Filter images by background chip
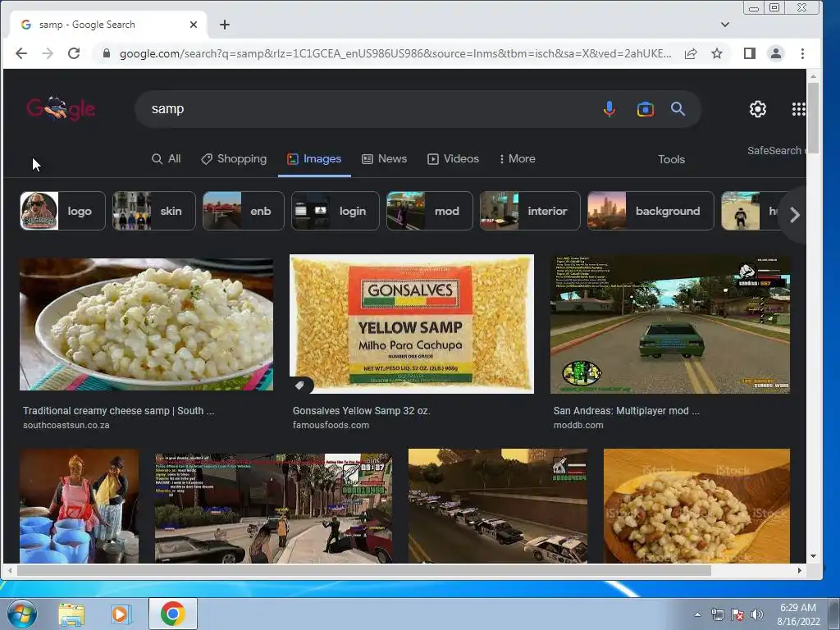The image size is (840, 630). (x=651, y=211)
